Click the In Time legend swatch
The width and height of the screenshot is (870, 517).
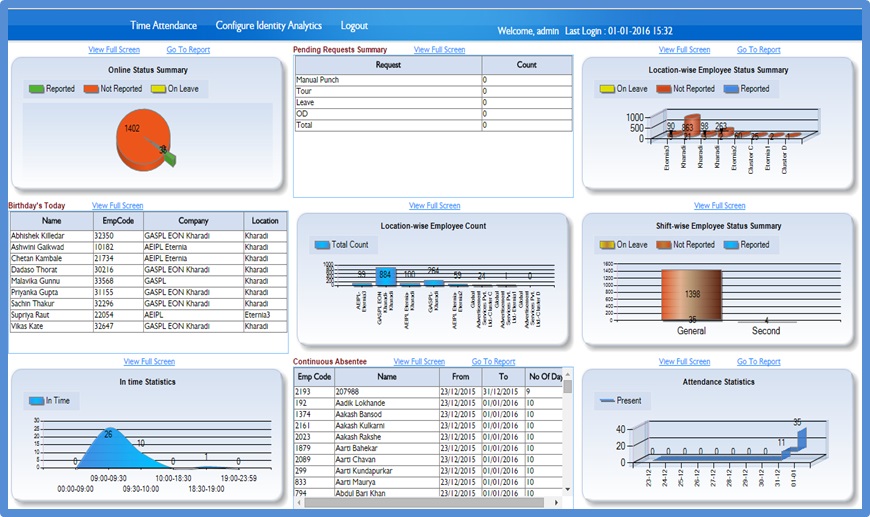pyautogui.click(x=37, y=401)
